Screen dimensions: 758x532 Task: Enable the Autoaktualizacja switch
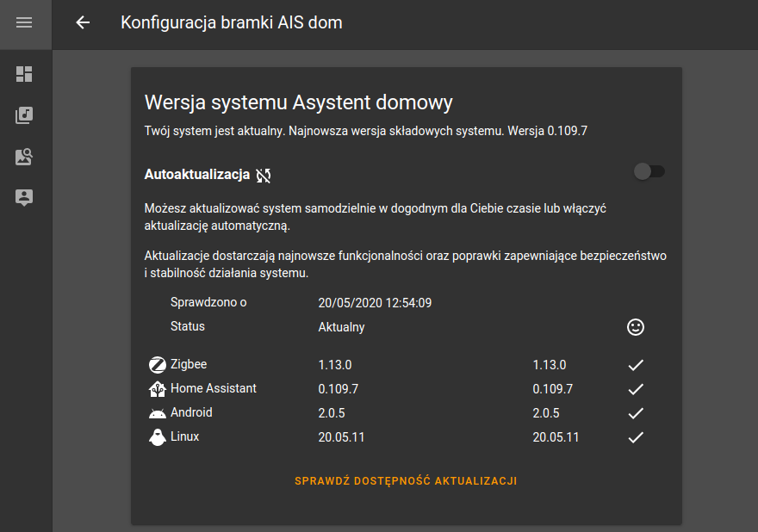[649, 171]
